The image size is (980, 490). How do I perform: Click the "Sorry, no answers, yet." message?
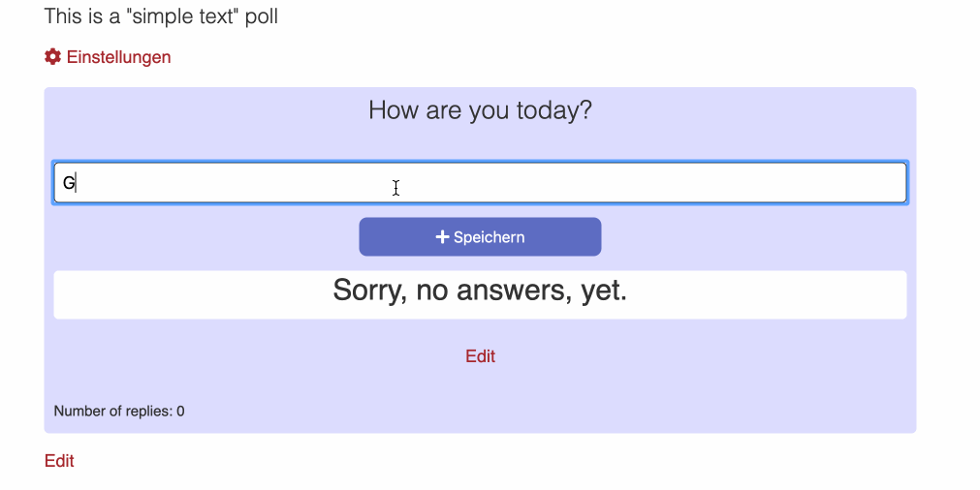pos(480,290)
